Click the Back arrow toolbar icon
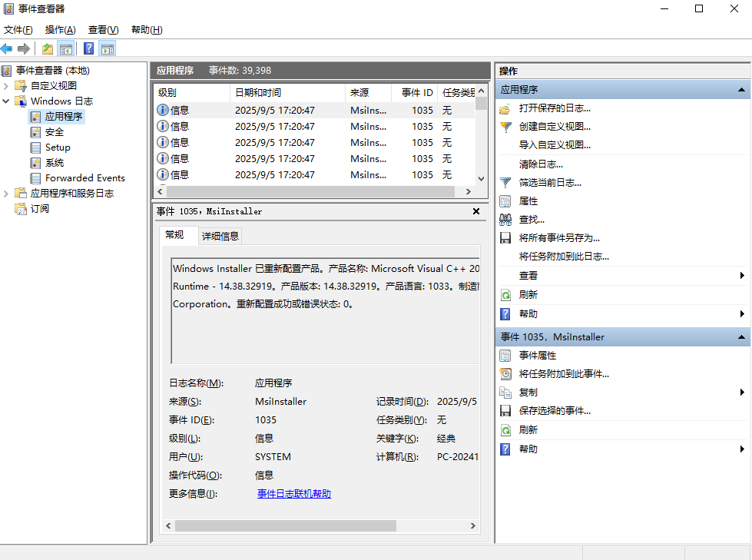The height and width of the screenshot is (560, 752). click(7, 48)
